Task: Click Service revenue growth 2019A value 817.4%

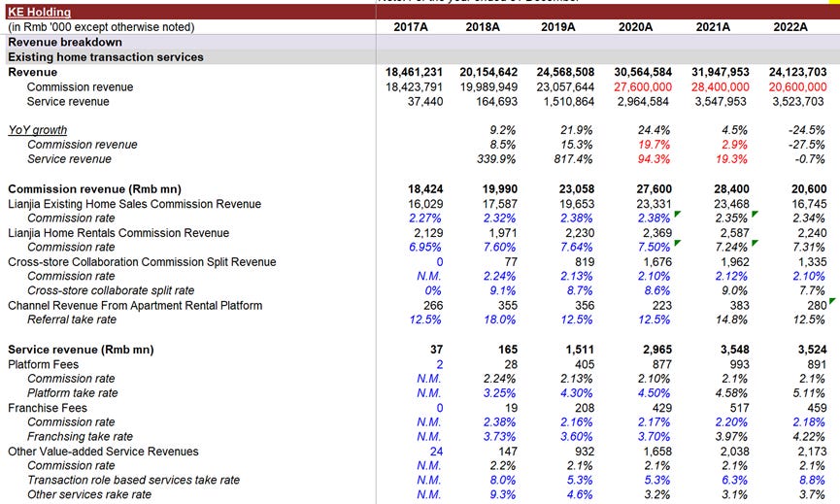Action: pyautogui.click(x=574, y=158)
